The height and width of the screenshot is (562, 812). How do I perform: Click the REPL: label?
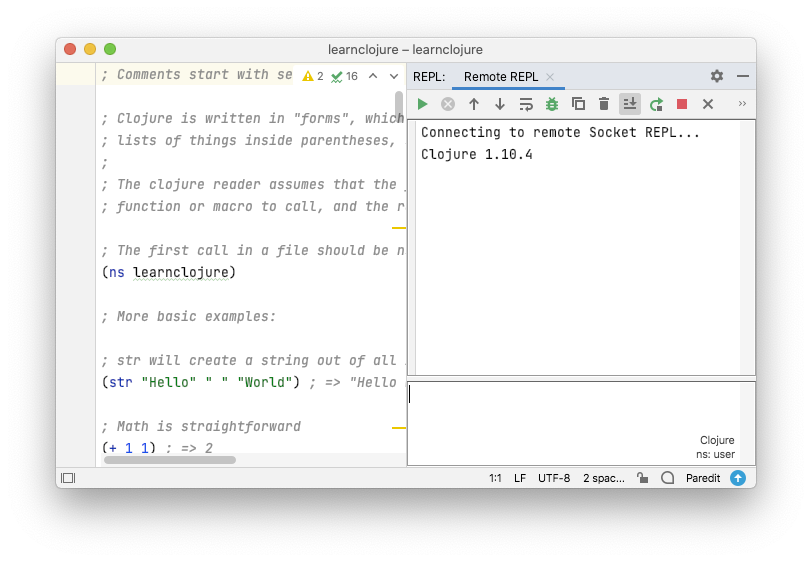click(x=429, y=77)
